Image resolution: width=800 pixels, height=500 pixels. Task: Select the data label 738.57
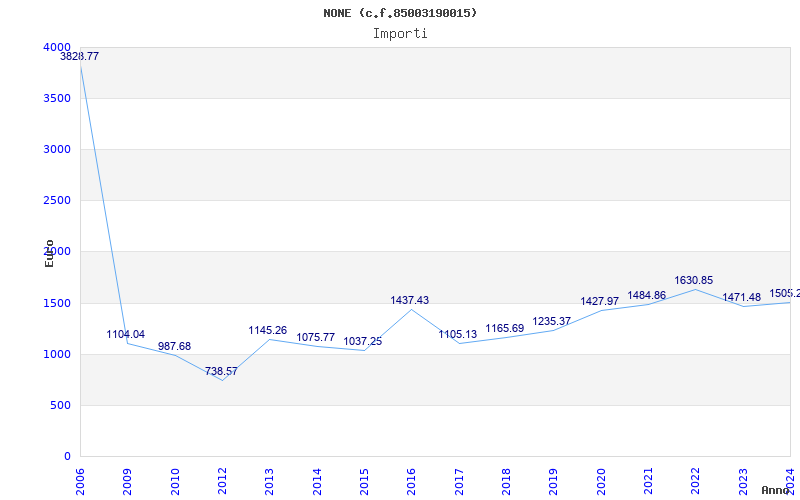(x=221, y=371)
